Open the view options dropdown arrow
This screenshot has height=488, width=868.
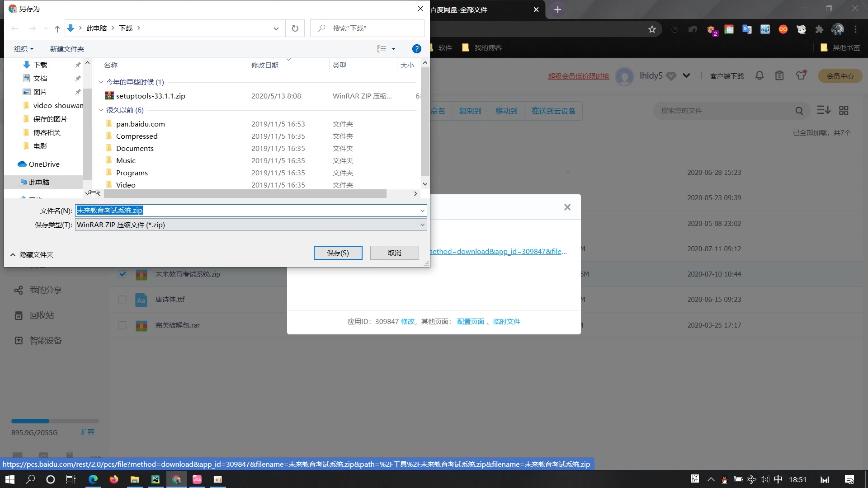(x=393, y=49)
